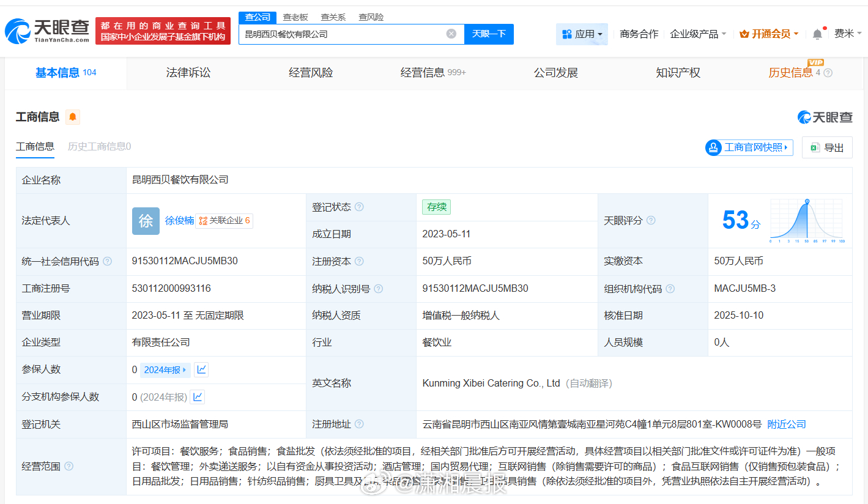Open the 开通会员 dropdown
Image resolution: width=868 pixels, height=504 pixels.
tap(769, 34)
